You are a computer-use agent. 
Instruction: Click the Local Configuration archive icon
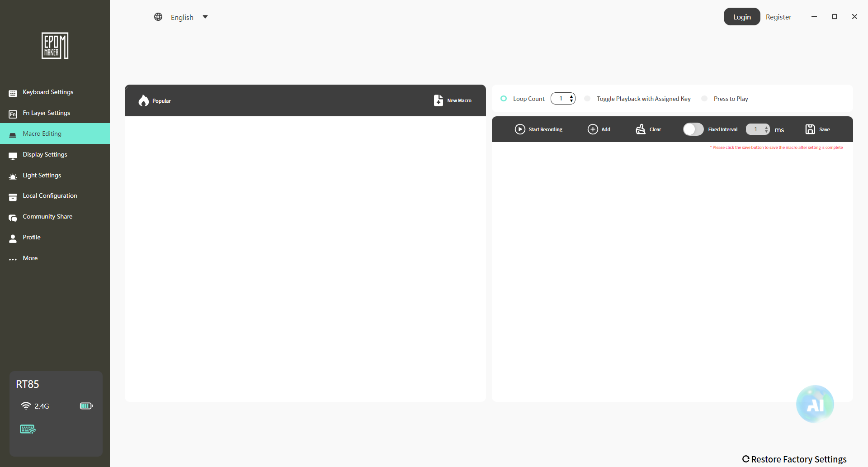(13, 196)
